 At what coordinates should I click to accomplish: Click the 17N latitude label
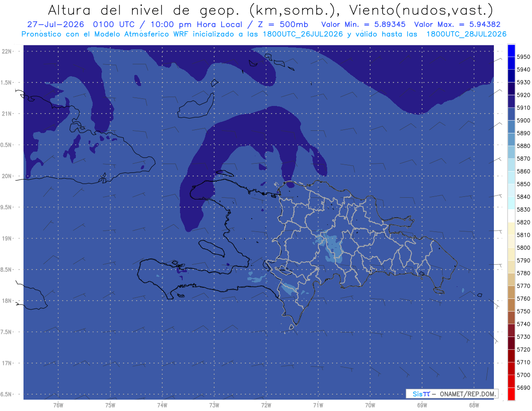tap(7, 363)
